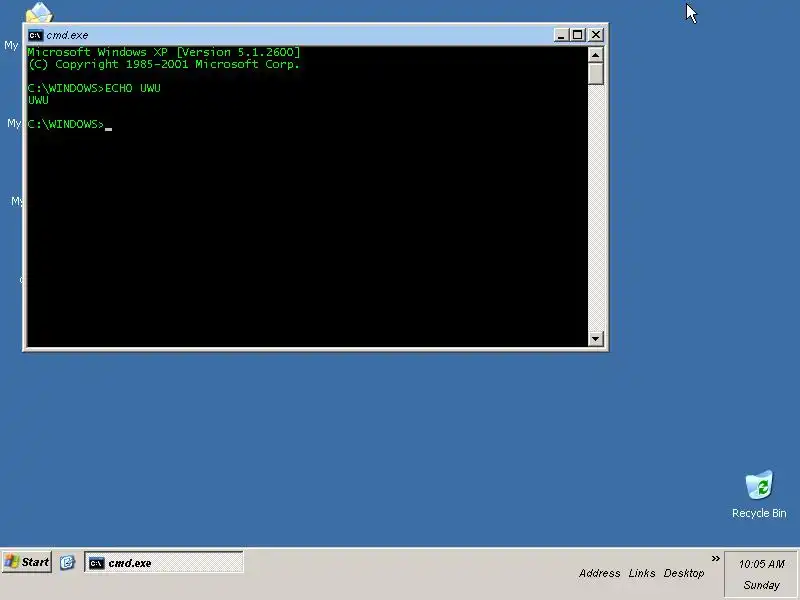Click the 'ECHO UWU' command line text
The image size is (800, 600).
tap(133, 88)
